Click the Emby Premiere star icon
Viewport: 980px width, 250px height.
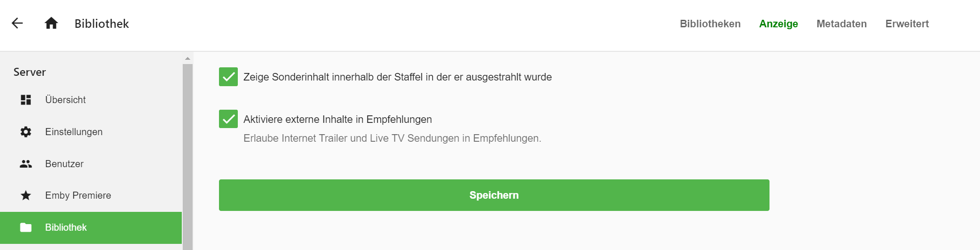26,195
